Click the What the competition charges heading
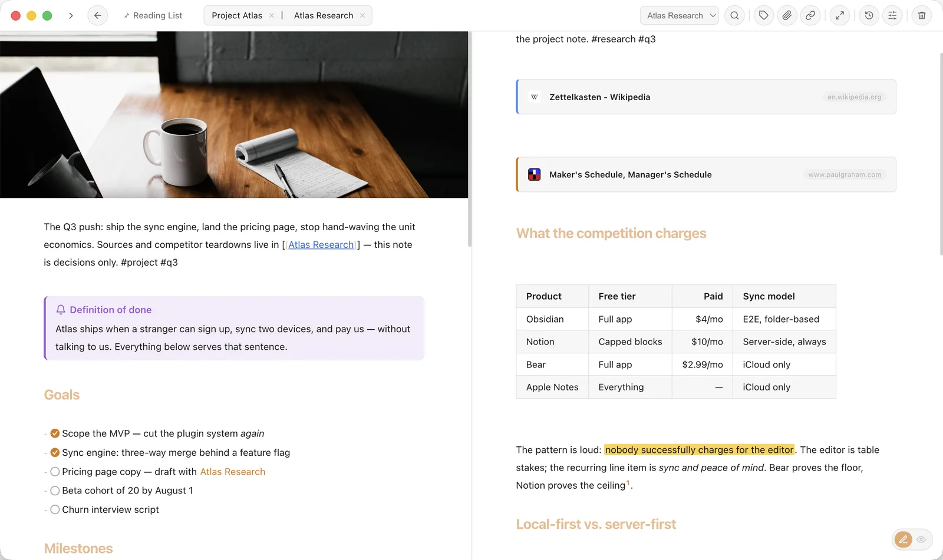 (611, 234)
